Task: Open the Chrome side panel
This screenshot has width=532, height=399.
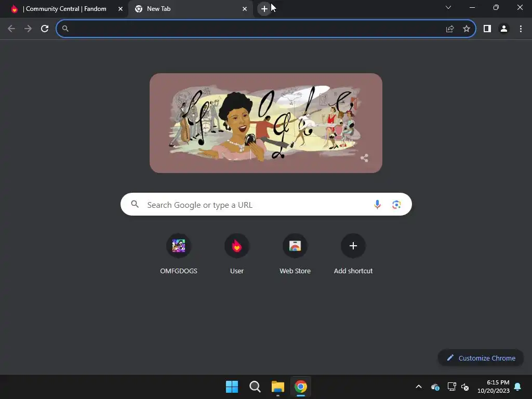Action: tap(487, 29)
